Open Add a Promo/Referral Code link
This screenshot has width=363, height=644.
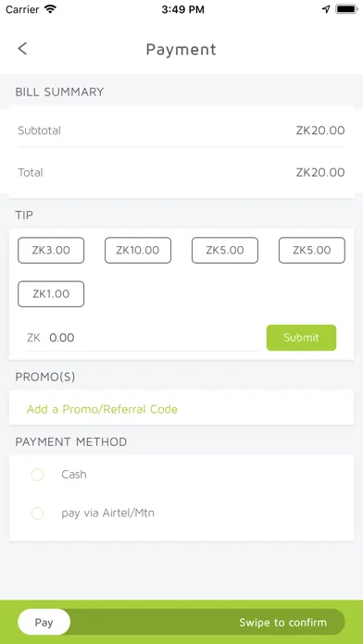coord(102,410)
